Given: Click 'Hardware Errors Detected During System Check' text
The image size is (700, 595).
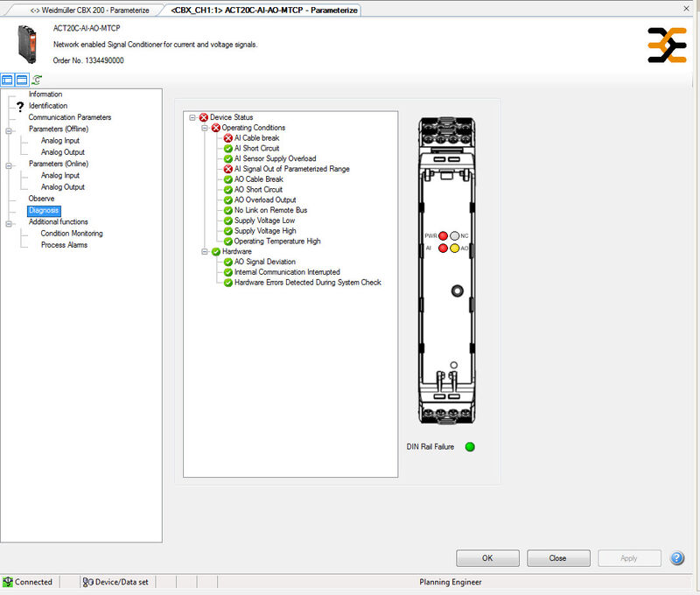Looking at the screenshot, I should tap(308, 283).
